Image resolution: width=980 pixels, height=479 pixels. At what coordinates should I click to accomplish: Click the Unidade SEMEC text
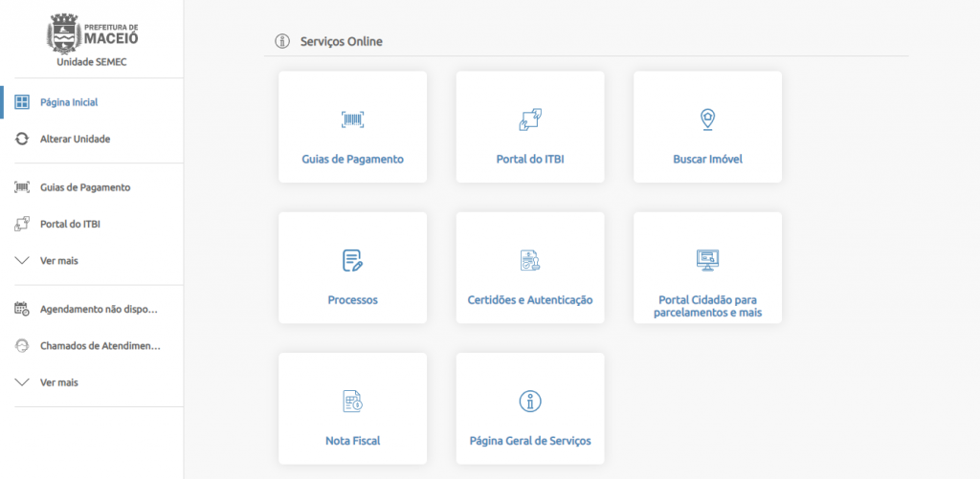(92, 62)
